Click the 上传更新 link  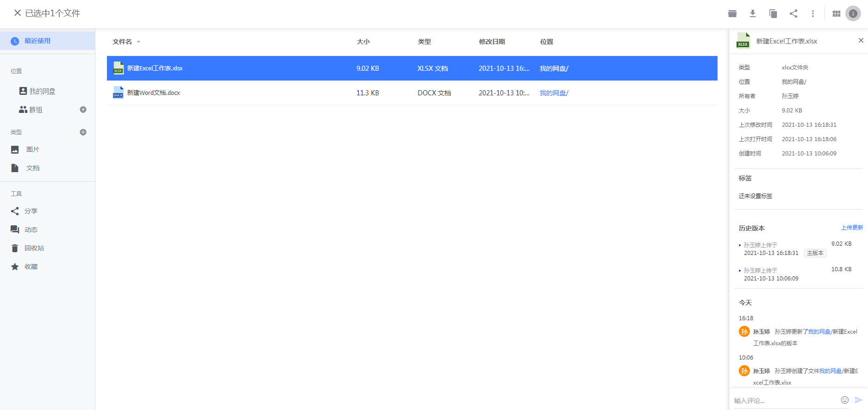pos(852,228)
